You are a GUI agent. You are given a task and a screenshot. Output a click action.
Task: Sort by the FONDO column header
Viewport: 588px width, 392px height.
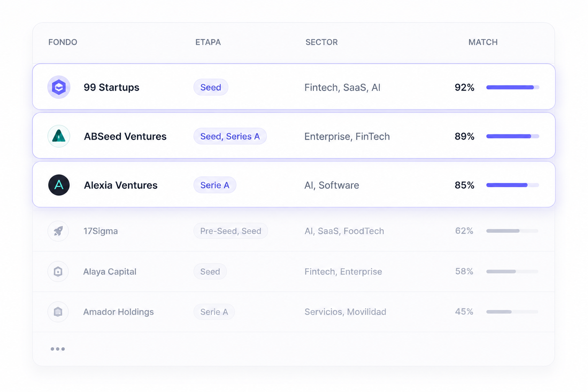click(63, 42)
